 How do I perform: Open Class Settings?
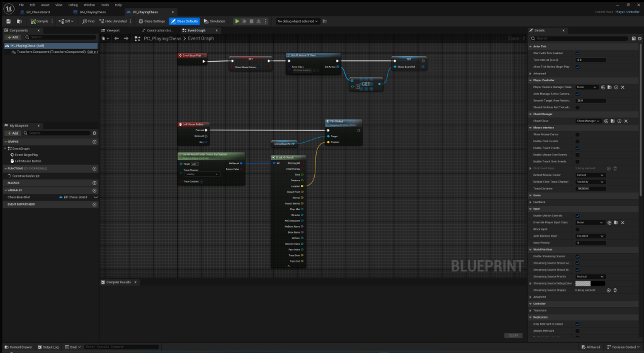pos(152,21)
